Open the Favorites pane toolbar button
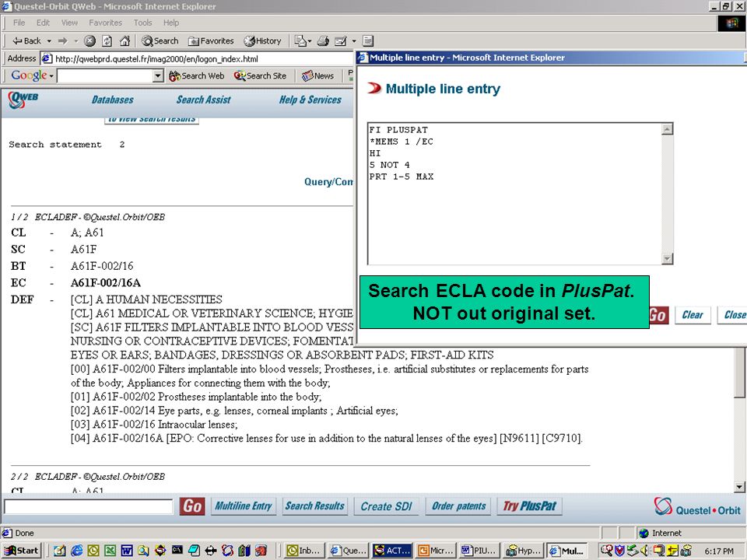This screenshot has height=560, width=747. (x=211, y=41)
